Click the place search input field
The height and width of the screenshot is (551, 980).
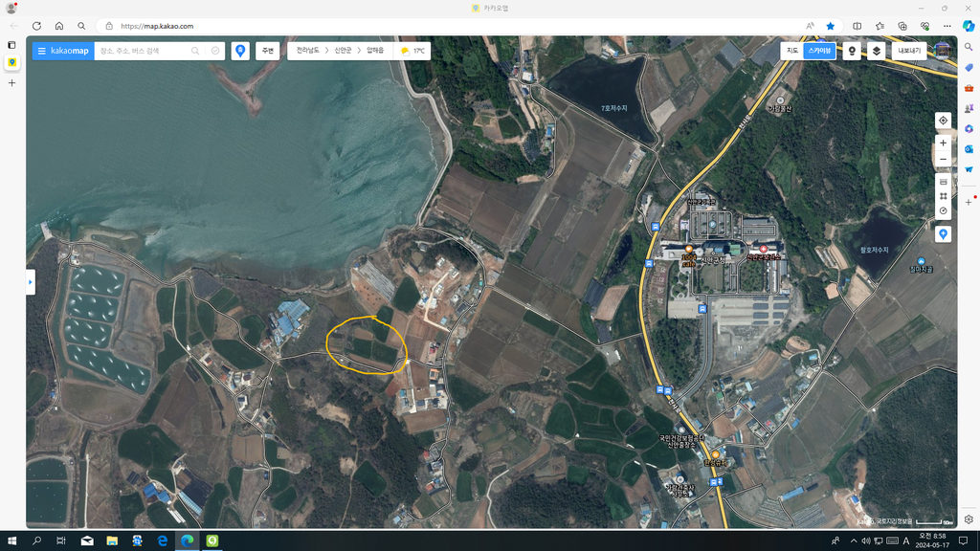(x=144, y=51)
